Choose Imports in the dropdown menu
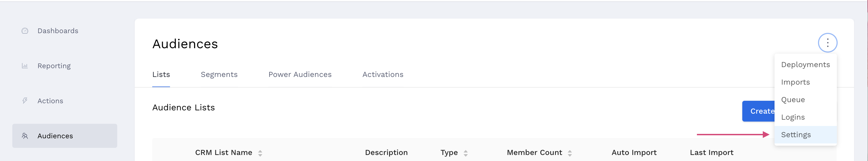868x161 pixels. click(x=795, y=82)
